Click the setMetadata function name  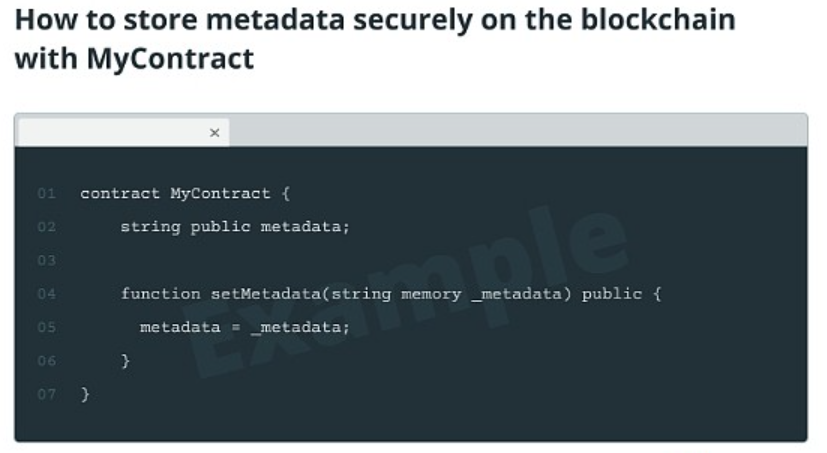(266, 294)
